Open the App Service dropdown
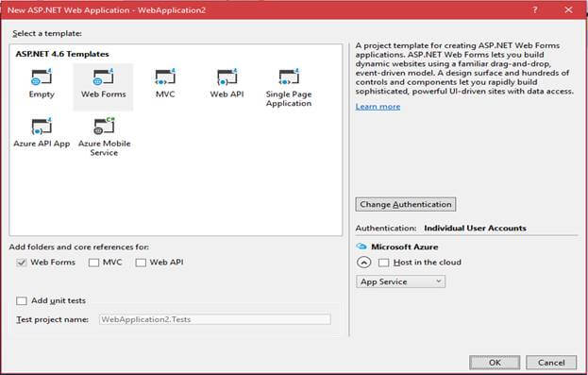The width and height of the screenshot is (588, 375). tap(400, 281)
